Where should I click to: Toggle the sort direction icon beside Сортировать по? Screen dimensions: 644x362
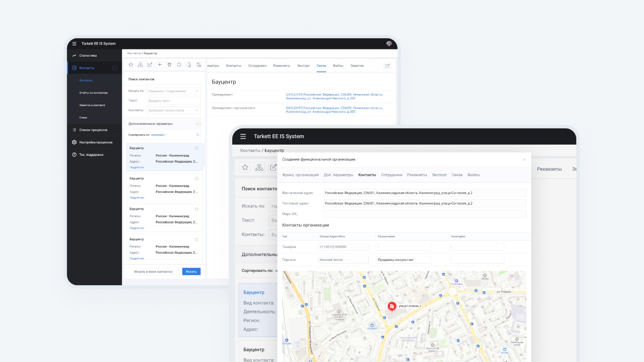pos(198,135)
